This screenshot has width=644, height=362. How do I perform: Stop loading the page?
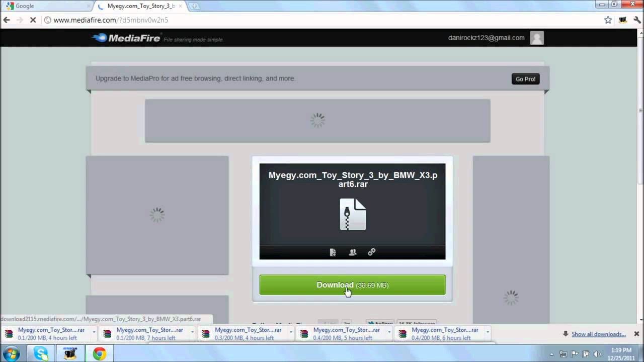pyautogui.click(x=33, y=20)
